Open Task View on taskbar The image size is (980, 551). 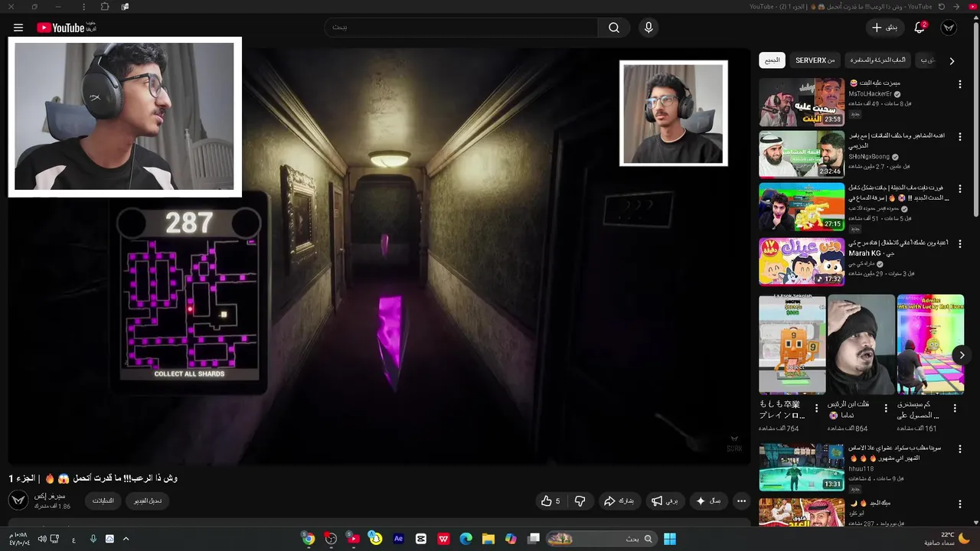534,539
